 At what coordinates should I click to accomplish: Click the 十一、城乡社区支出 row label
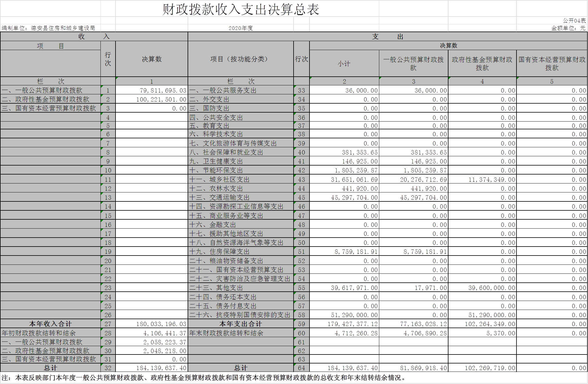[219, 179]
